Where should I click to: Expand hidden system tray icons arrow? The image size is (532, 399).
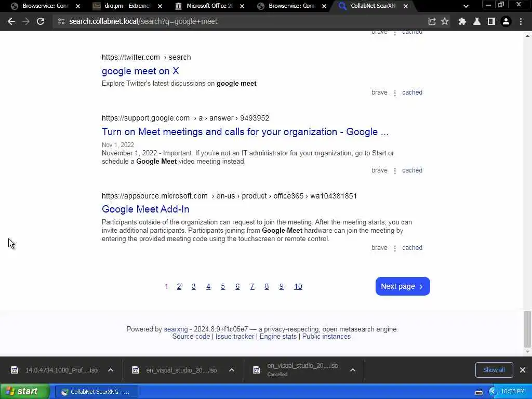point(493,392)
